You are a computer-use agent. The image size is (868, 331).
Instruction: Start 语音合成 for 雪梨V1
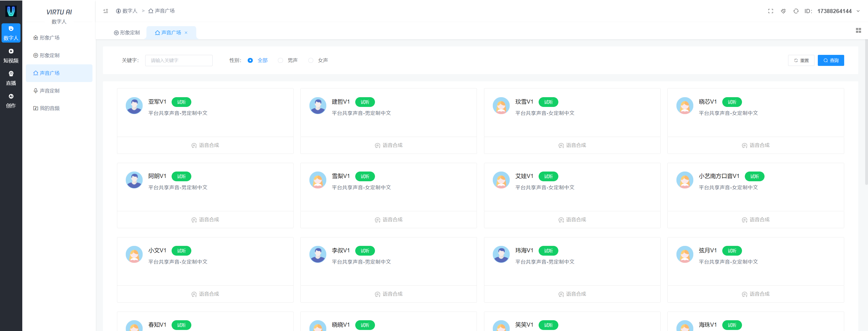tap(389, 220)
